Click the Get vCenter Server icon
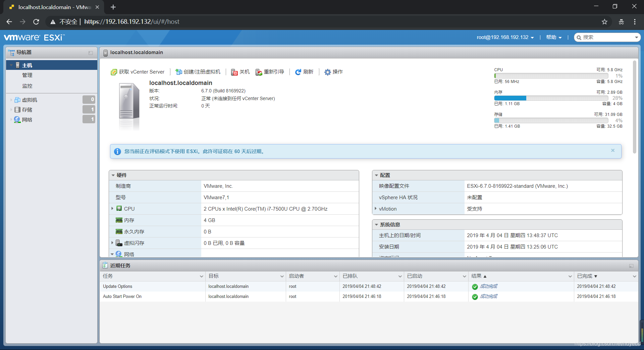Screen dimensions: 644x350 pyautogui.click(x=114, y=72)
